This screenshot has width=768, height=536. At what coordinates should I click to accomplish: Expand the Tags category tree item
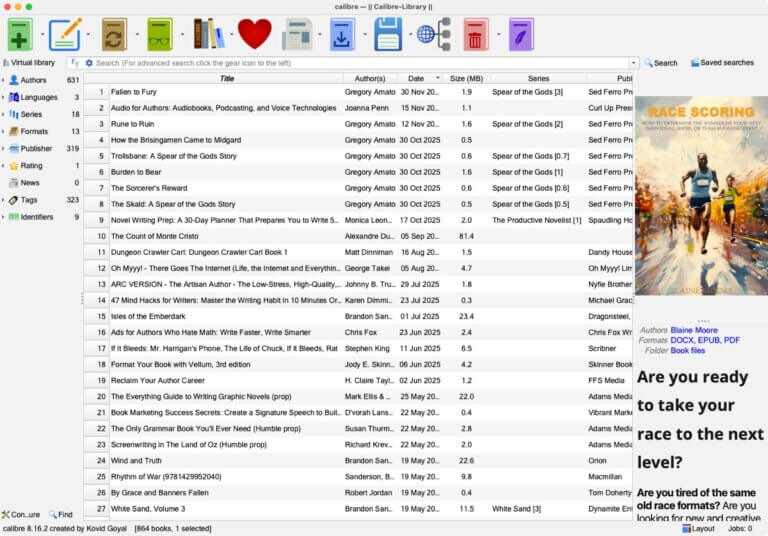pyautogui.click(x=4, y=200)
